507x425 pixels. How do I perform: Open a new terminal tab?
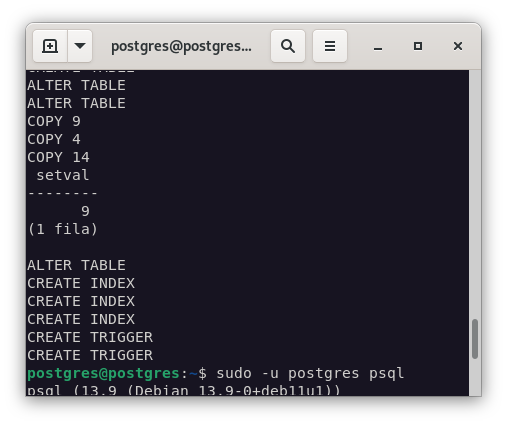[50, 46]
